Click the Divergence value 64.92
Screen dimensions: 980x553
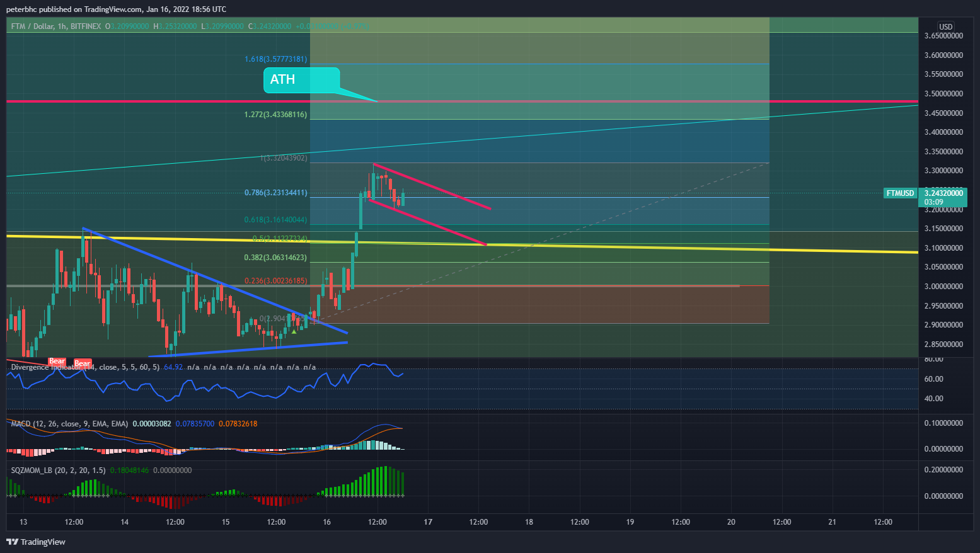tap(173, 367)
